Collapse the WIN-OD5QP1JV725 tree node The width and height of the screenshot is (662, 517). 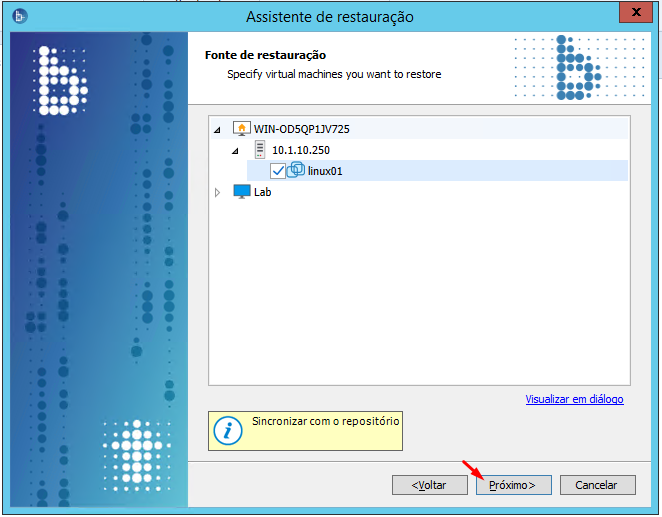click(217, 130)
